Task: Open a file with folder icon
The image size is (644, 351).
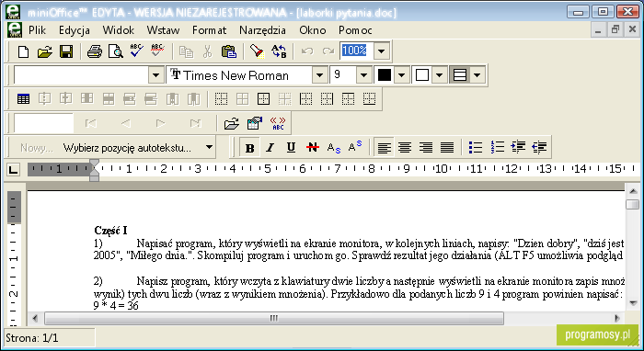Action: (45, 51)
